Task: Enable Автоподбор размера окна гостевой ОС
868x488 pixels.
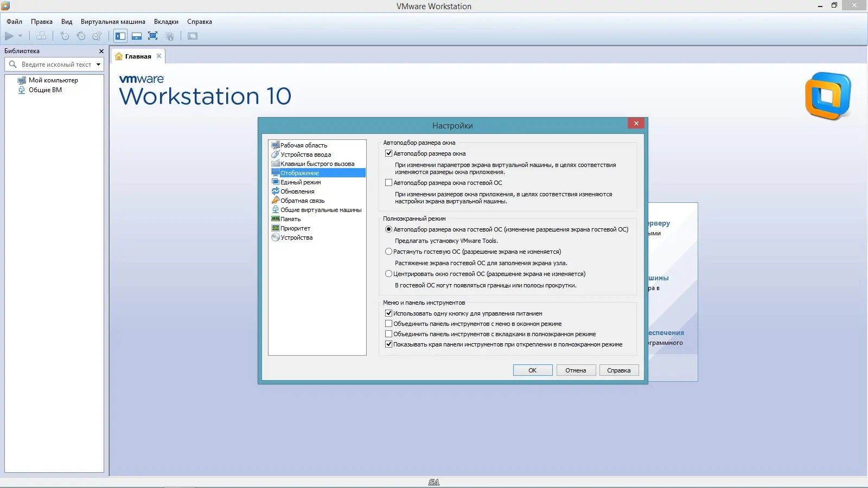Action: pyautogui.click(x=388, y=183)
